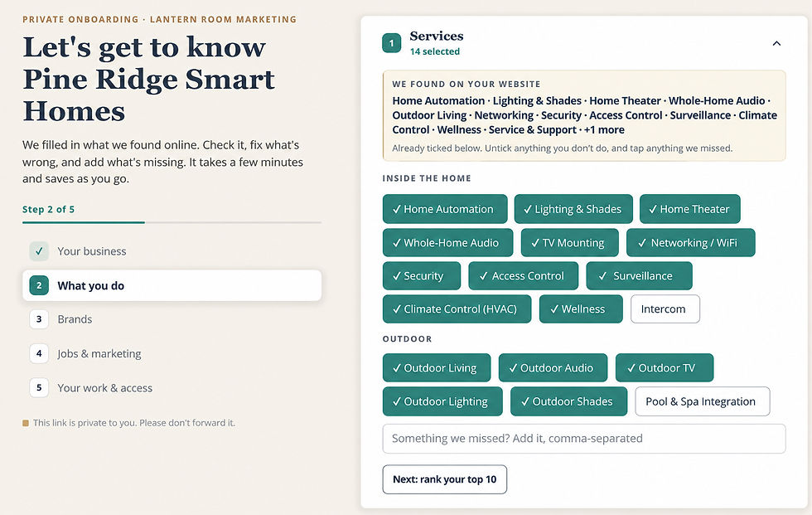Deselect Outdoor Audio chip

[x=553, y=368]
